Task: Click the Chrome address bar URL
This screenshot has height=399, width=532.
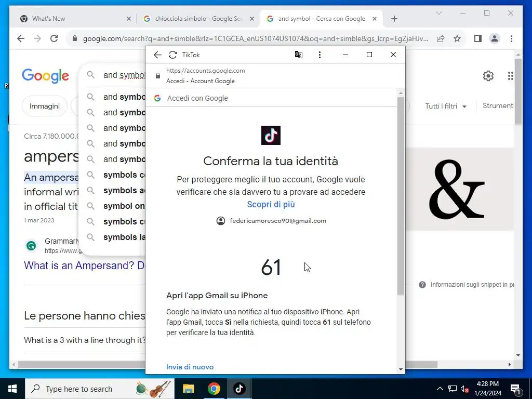Action: [x=255, y=38]
